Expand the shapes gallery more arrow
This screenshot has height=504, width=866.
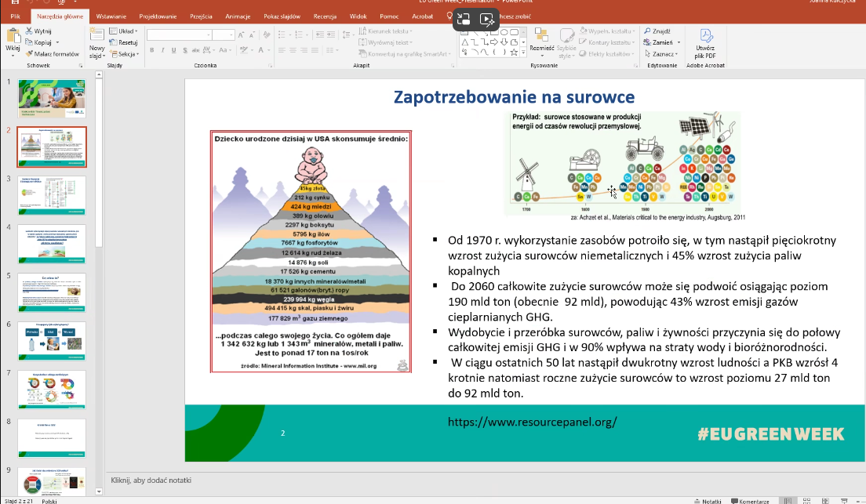point(523,53)
